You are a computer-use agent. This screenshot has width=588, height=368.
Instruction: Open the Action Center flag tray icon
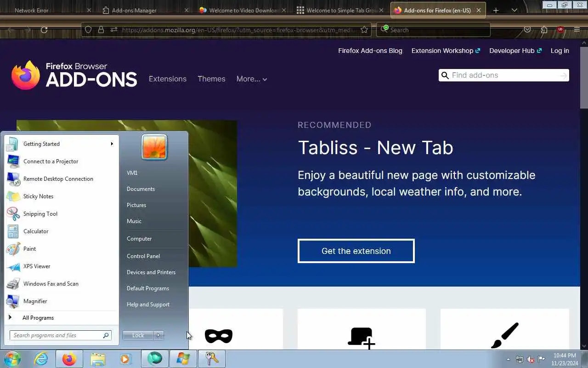pyautogui.click(x=542, y=359)
